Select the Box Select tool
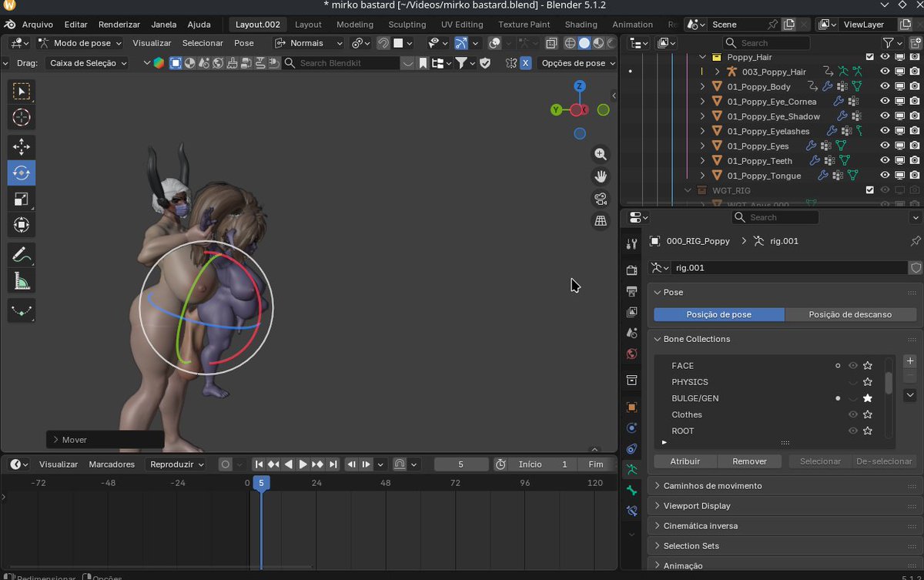This screenshot has width=924, height=580. click(x=22, y=92)
